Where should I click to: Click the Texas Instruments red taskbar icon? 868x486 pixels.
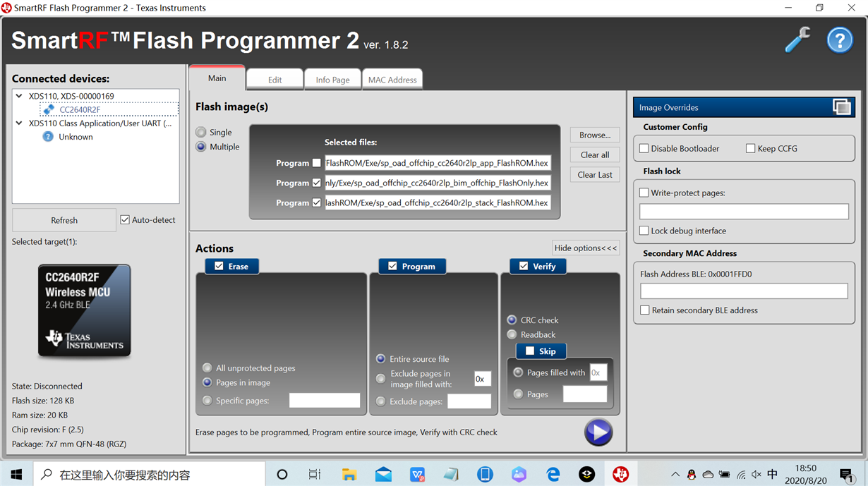(x=621, y=475)
